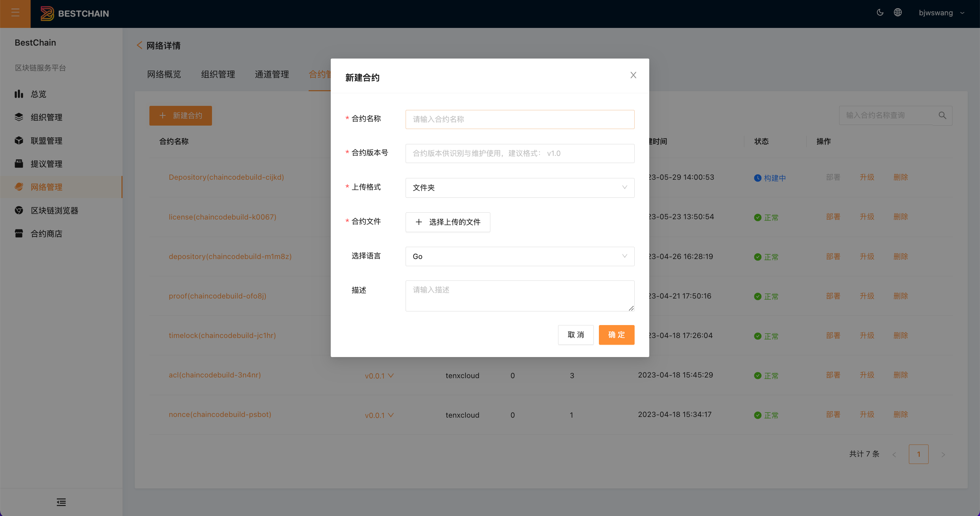Click the 正常 status on license row

[766, 217]
